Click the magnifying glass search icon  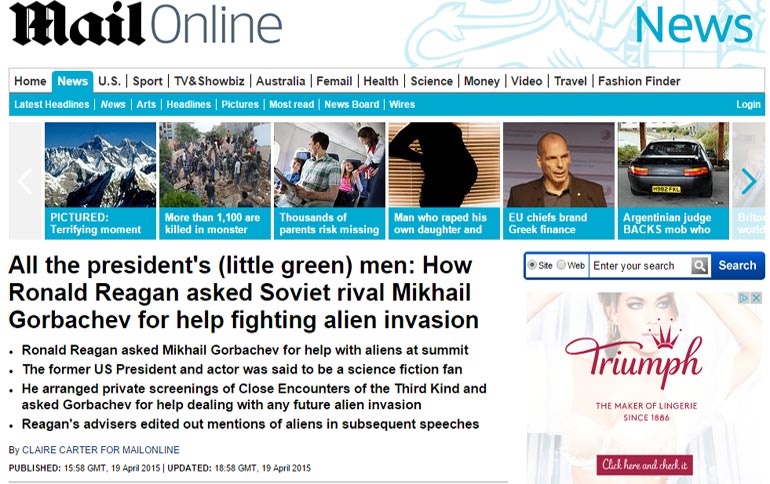coord(700,266)
